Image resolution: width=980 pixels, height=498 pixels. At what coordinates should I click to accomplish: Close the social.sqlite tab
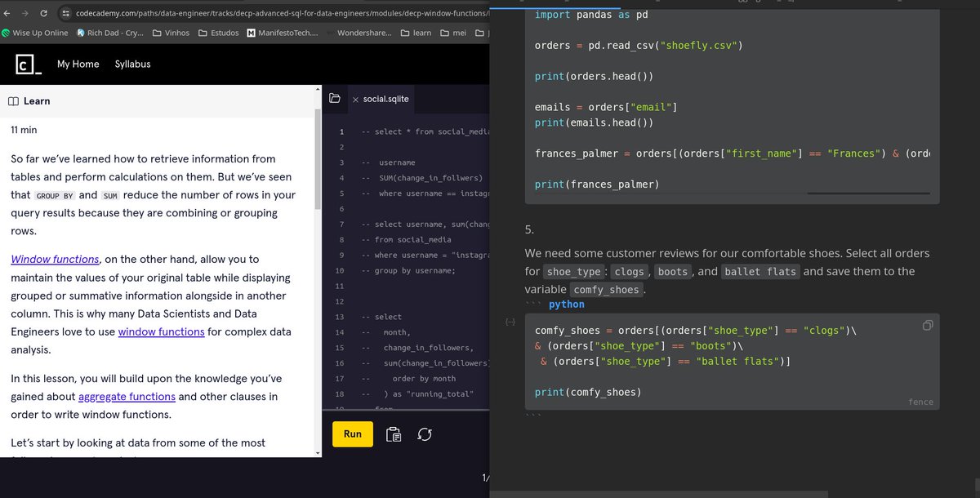click(355, 100)
